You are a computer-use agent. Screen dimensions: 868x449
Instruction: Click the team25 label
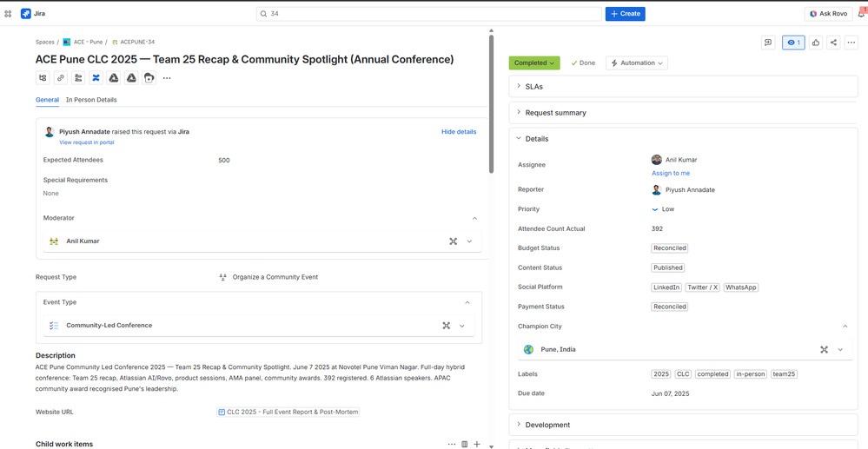[784, 374]
